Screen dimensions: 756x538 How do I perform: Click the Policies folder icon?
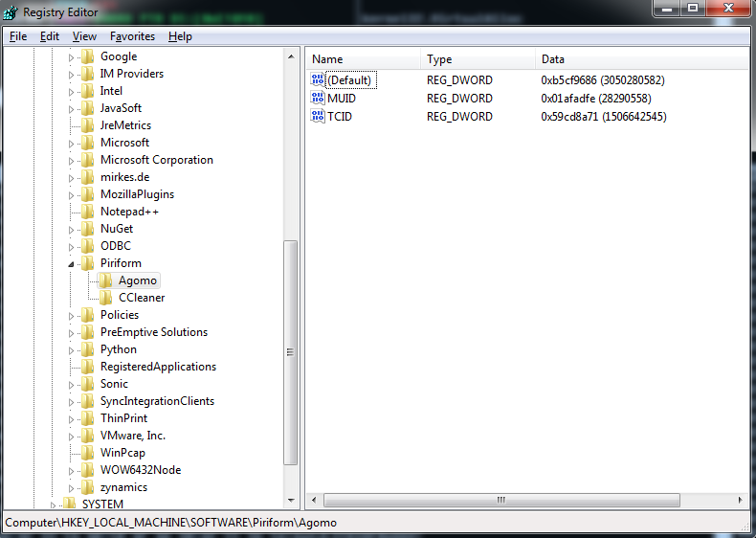point(88,315)
